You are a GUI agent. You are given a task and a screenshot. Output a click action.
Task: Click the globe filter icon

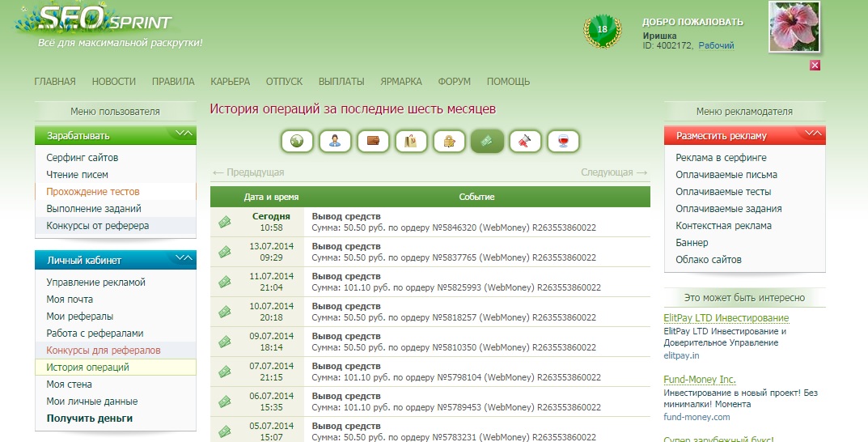coord(297,141)
